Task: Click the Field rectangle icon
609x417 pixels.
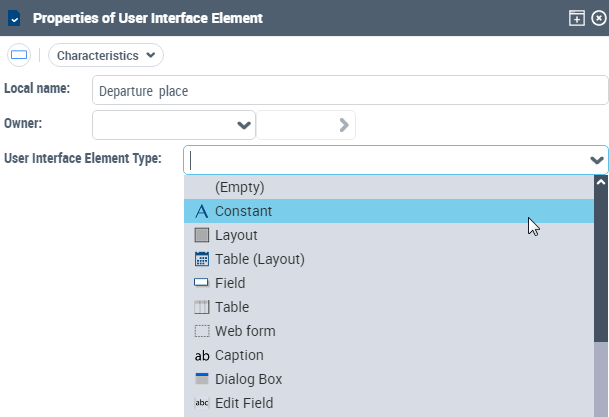Action: [201, 283]
